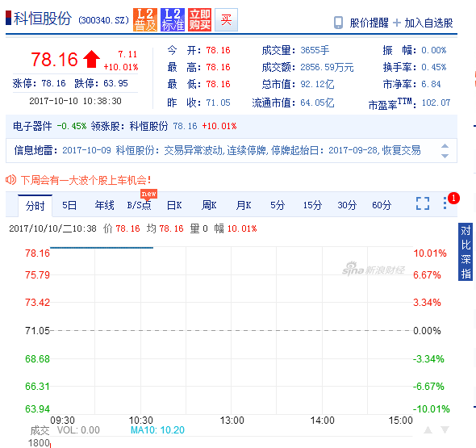Click the chart axis label 75.79
The width and height of the screenshot is (476, 448).
pyautogui.click(x=37, y=275)
